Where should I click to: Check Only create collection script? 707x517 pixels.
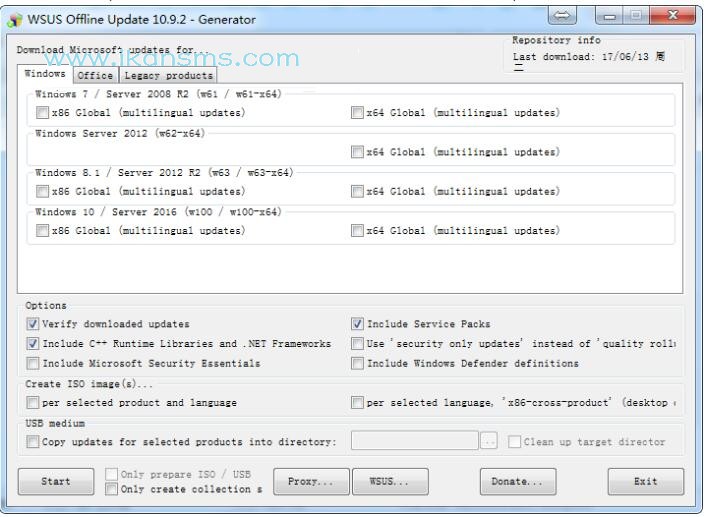[x=111, y=489]
